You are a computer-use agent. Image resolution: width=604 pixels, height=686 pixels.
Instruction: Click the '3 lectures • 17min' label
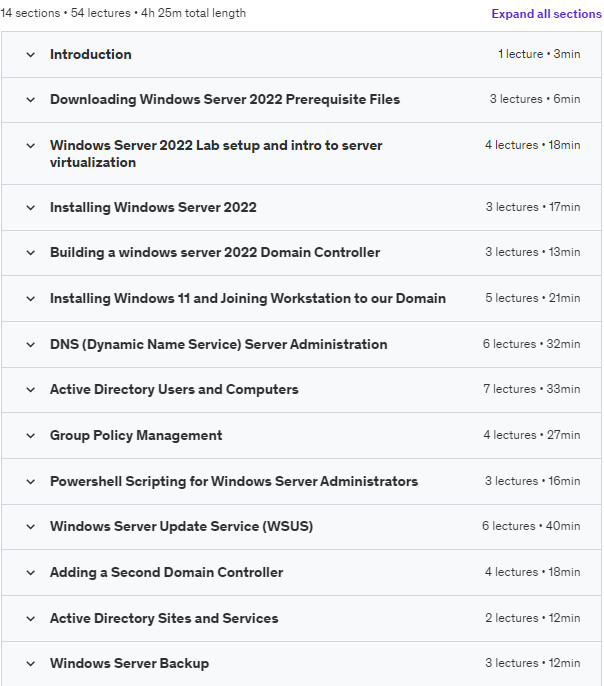click(533, 207)
